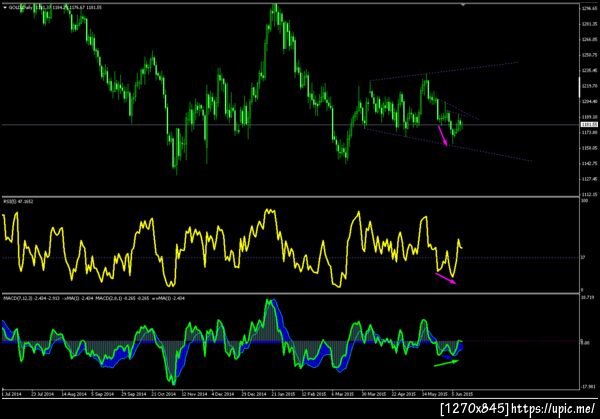Click the 14 May 2015 date label

(x=434, y=394)
